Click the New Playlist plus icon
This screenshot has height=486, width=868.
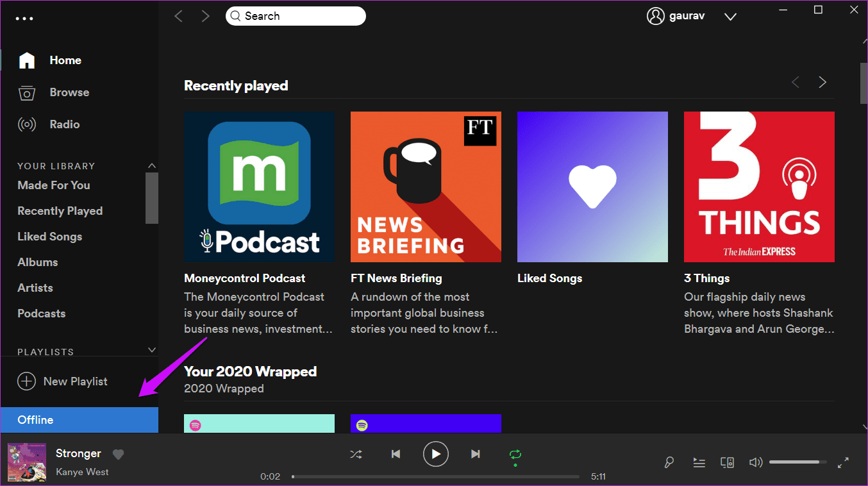pos(26,381)
